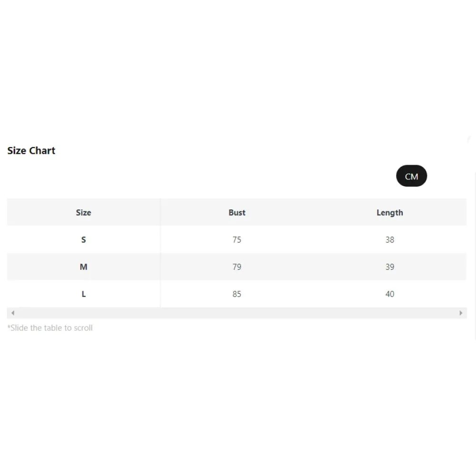This screenshot has width=476, height=476.
Task: Click bust value 85 cell
Action: 237,294
